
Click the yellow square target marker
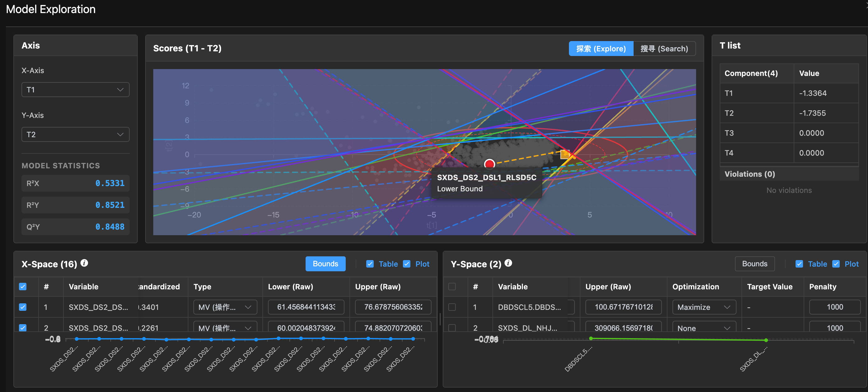tap(565, 154)
